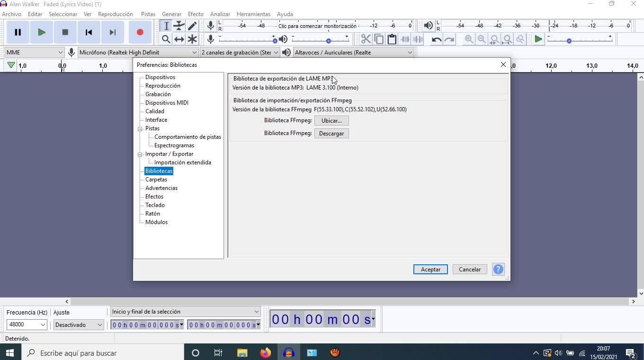Click the Fit project to width icon
644x360 pixels.
(507, 39)
